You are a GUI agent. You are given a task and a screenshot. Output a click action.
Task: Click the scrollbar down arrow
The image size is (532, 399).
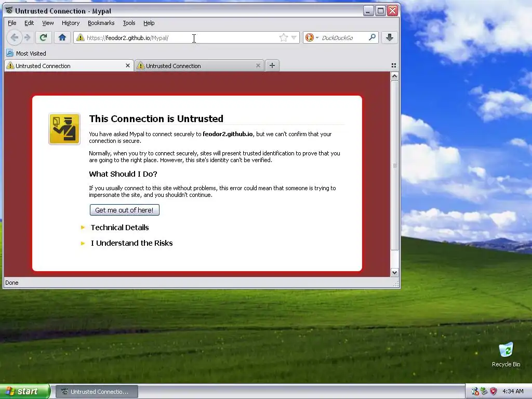[x=394, y=272]
